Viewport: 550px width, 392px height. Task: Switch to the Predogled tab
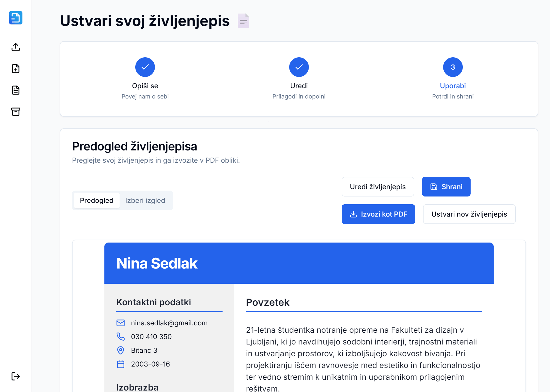97,200
